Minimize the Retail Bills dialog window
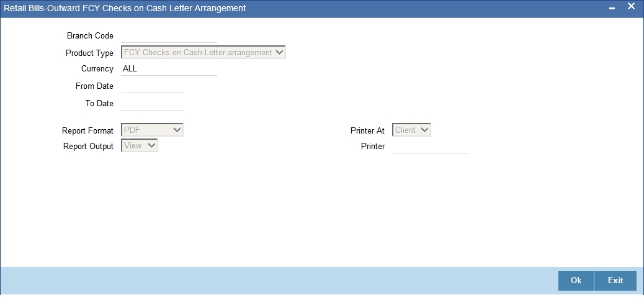Viewport: 644px width, 300px height. [x=612, y=8]
